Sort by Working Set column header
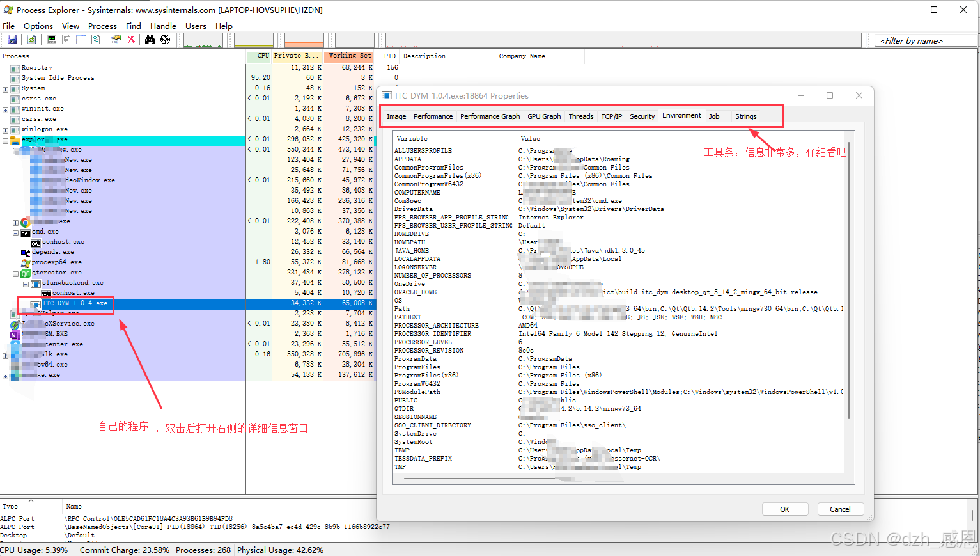 pos(349,56)
